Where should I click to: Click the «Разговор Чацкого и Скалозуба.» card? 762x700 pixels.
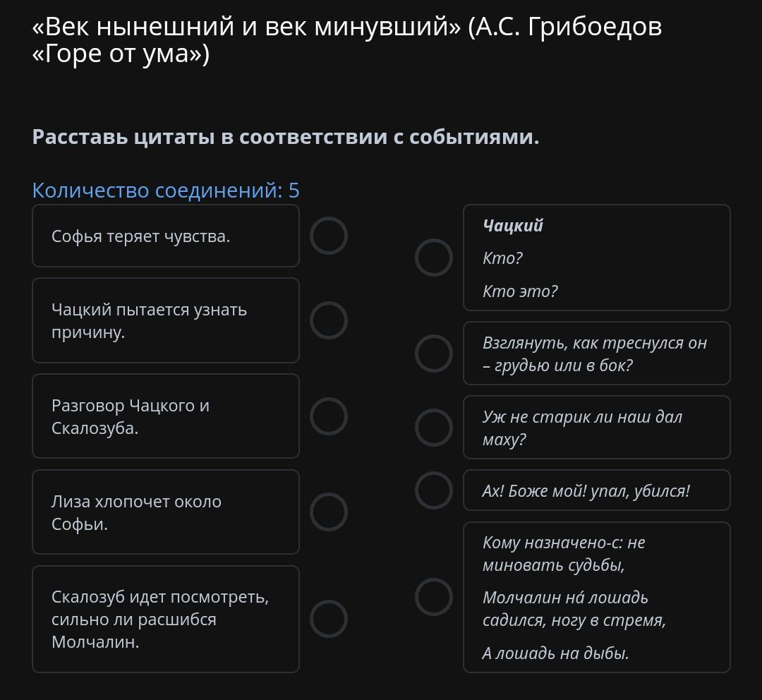(x=166, y=416)
